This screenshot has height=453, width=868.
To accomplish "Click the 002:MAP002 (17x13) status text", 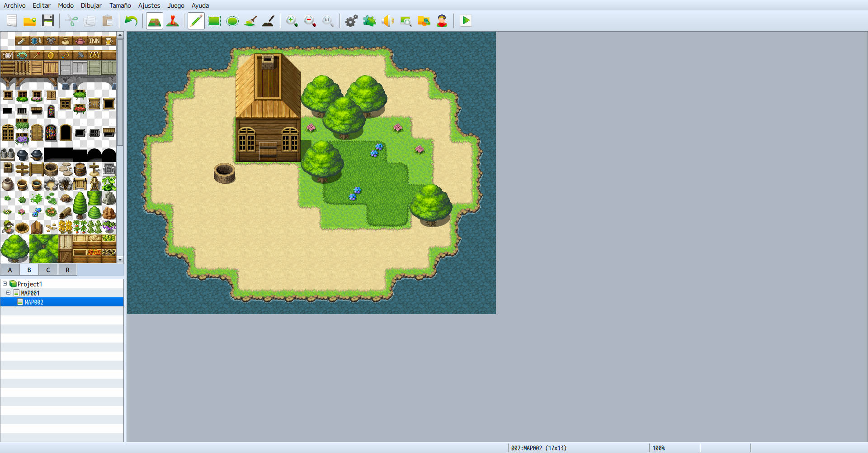I will click(538, 448).
